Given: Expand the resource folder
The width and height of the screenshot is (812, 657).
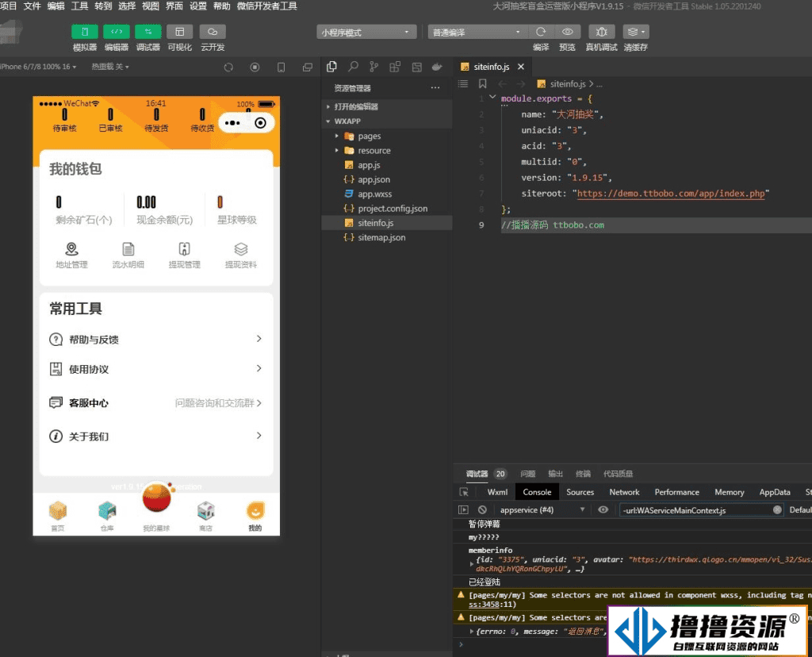Looking at the screenshot, I should [386, 151].
